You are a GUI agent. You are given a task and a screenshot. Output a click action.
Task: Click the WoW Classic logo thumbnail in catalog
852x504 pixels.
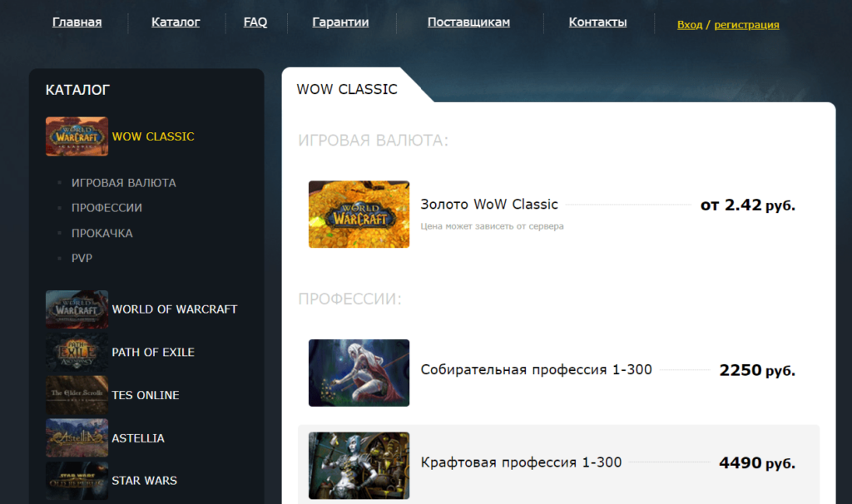(x=77, y=136)
